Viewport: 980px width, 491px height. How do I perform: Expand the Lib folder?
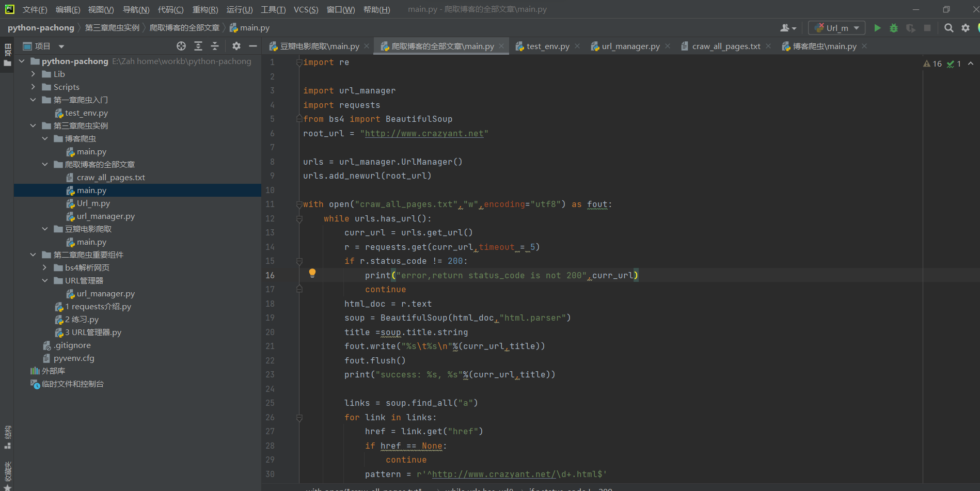33,74
